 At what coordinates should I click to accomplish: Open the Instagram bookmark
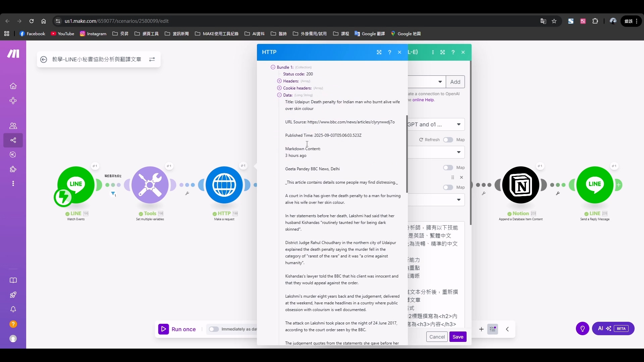tap(93, 34)
